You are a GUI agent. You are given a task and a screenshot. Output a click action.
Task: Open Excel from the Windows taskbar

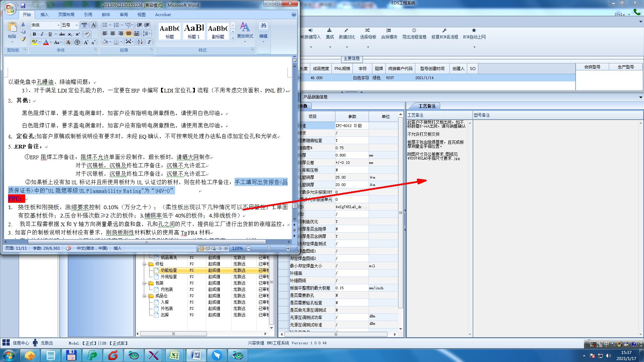point(174,355)
